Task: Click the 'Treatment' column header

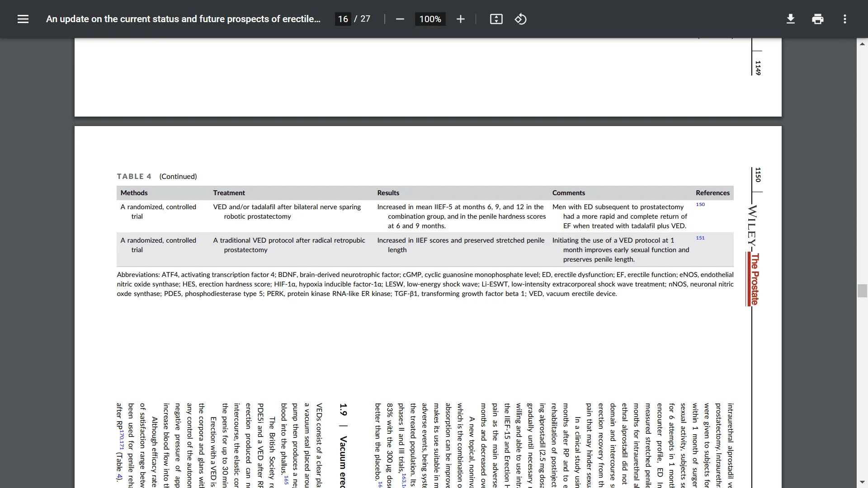Action: coord(229,193)
